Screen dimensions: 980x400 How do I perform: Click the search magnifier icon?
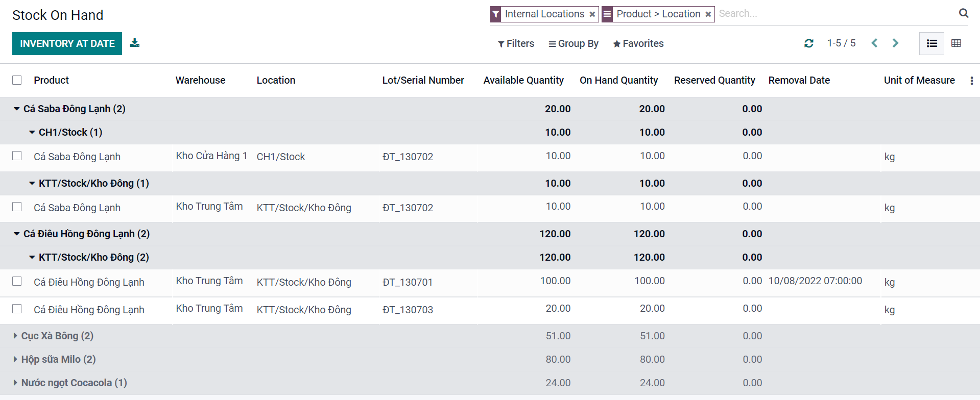coord(963,14)
